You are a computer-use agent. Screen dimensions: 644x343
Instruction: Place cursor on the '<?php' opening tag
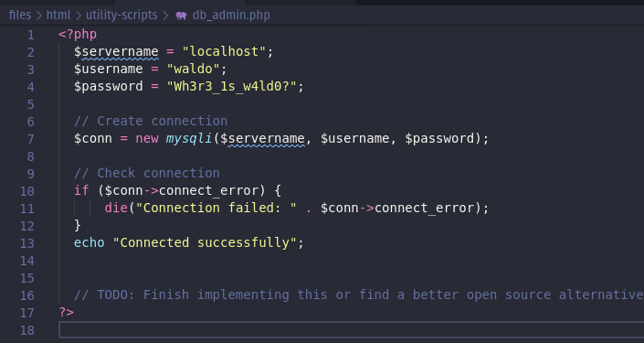pyautogui.click(x=78, y=34)
